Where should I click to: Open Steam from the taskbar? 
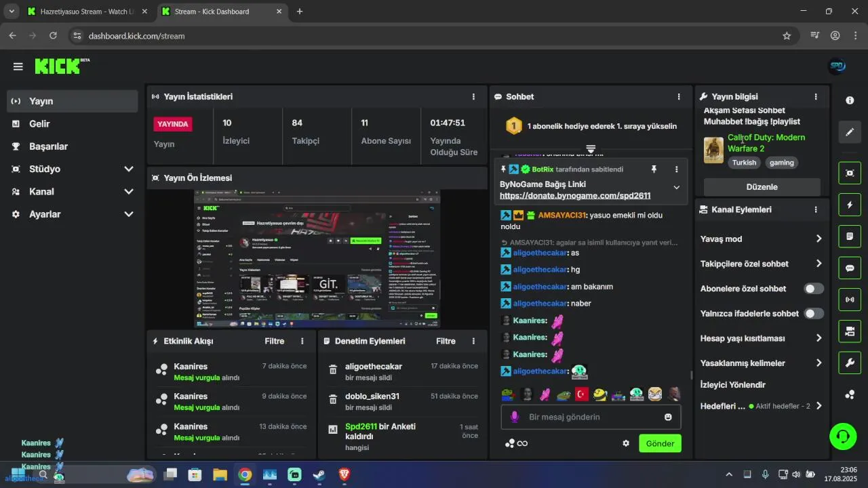click(319, 474)
